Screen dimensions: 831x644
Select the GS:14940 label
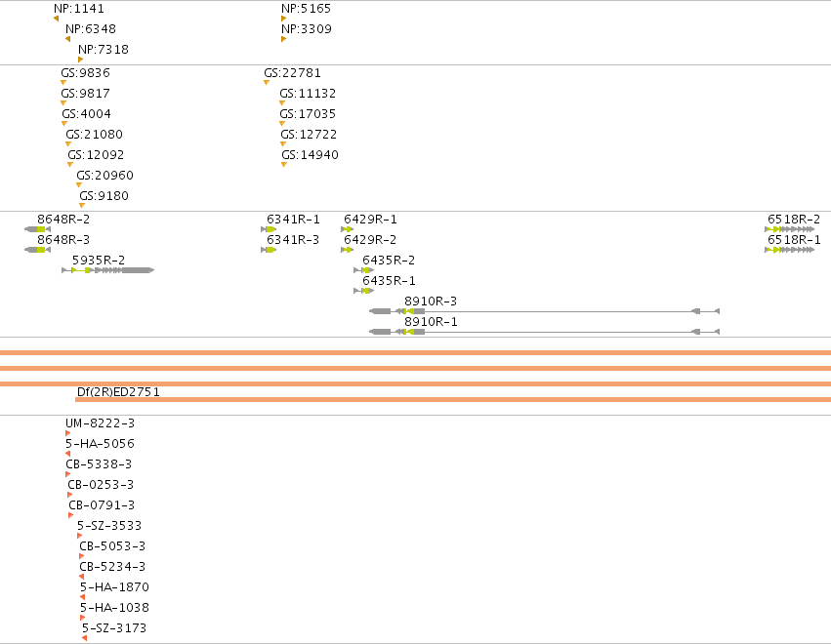click(x=310, y=154)
